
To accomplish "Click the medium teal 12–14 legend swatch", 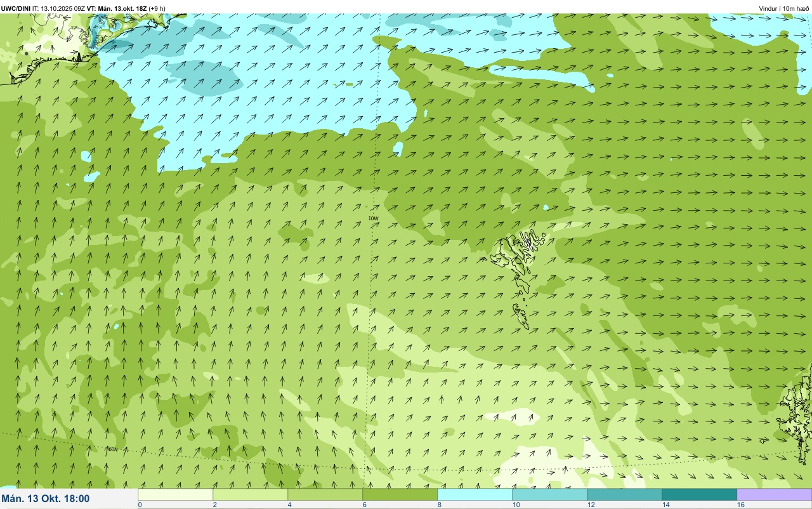I will coord(624,494).
